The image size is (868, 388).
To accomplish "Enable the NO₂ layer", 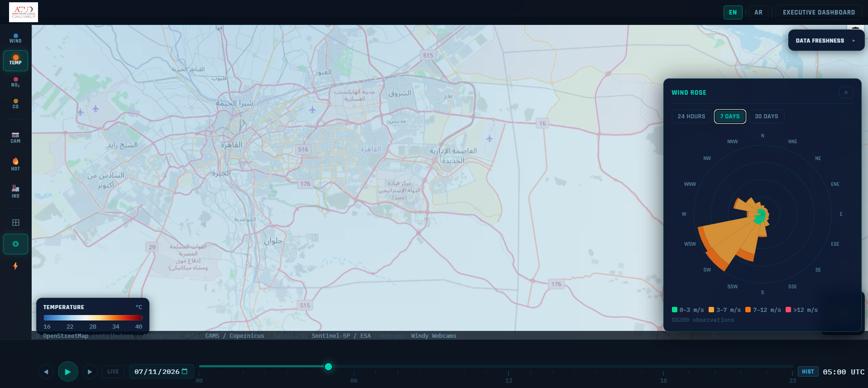I will tap(15, 82).
